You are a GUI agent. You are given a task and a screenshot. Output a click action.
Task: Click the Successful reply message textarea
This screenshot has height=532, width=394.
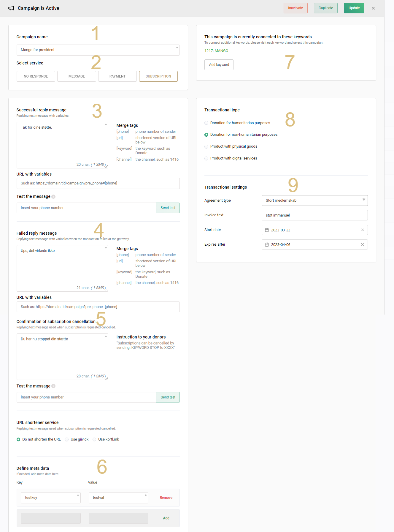click(x=62, y=145)
